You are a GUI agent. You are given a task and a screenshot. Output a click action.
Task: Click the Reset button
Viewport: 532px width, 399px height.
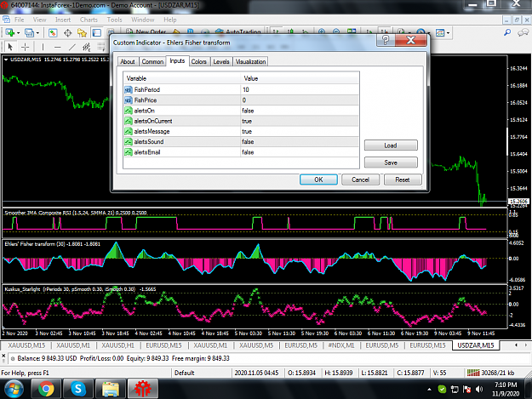tap(403, 180)
